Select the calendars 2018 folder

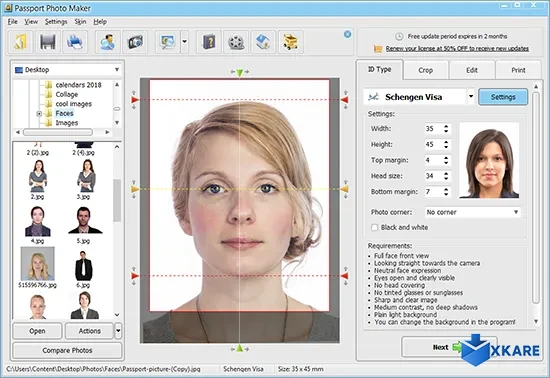coord(78,85)
